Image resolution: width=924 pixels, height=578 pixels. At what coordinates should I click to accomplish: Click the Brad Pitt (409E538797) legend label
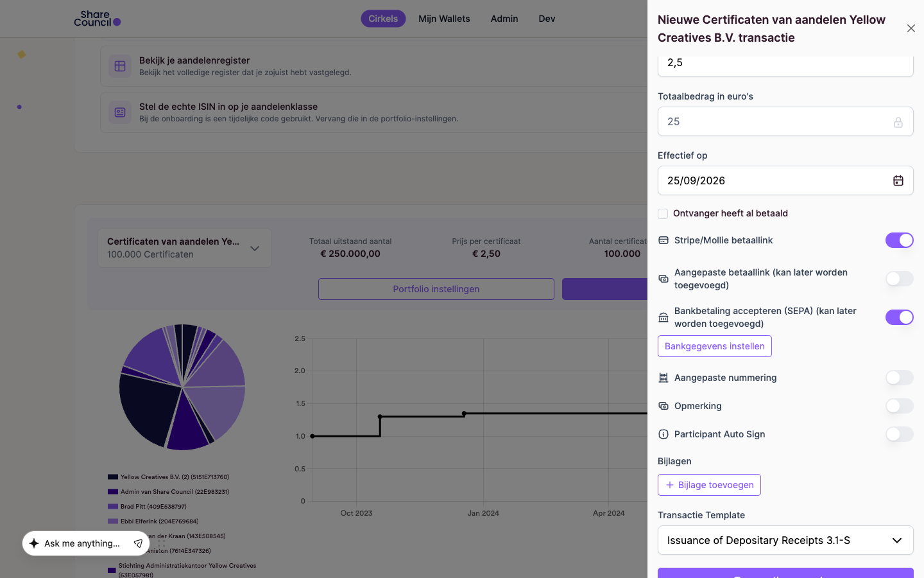(x=153, y=507)
